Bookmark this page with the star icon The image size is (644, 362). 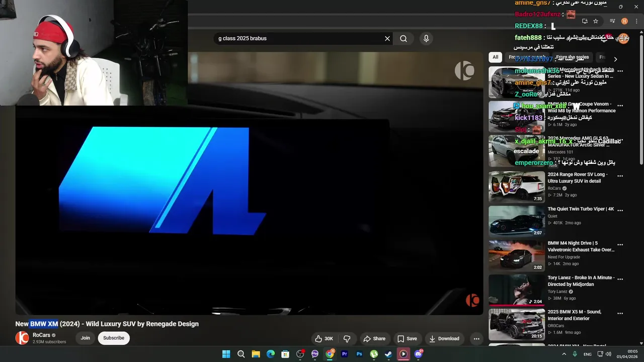(596, 21)
